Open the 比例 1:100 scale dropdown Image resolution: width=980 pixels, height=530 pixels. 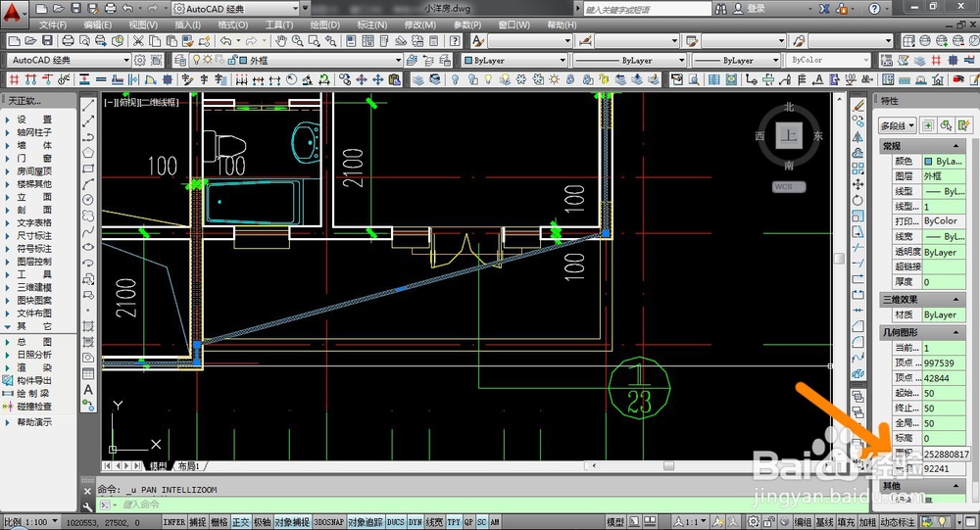pos(30,521)
